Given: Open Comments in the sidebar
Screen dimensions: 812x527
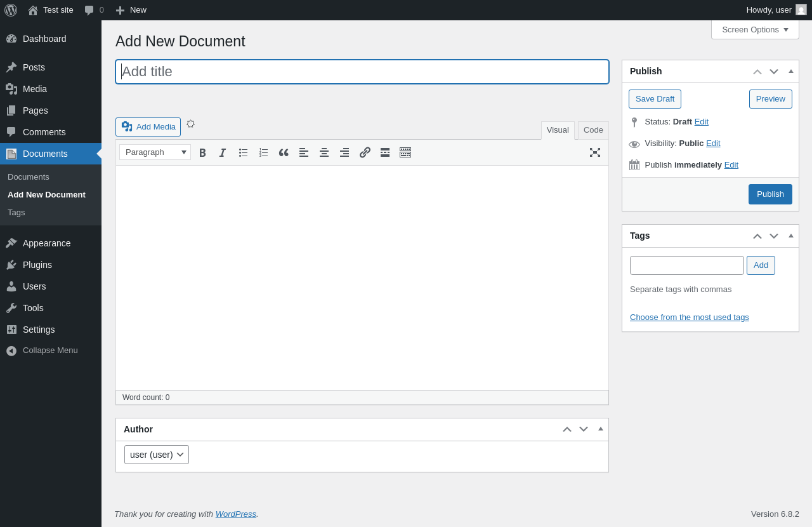Looking at the screenshot, I should (x=51, y=132).
